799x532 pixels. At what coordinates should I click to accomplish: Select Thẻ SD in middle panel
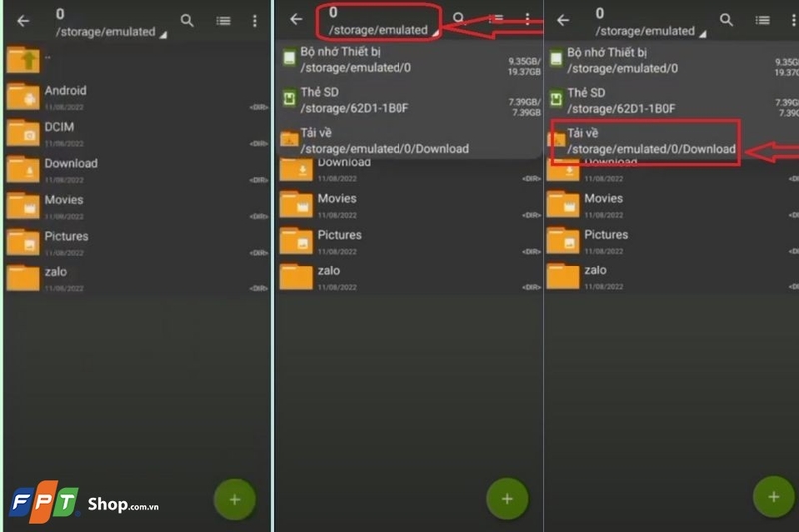[x=409, y=100]
